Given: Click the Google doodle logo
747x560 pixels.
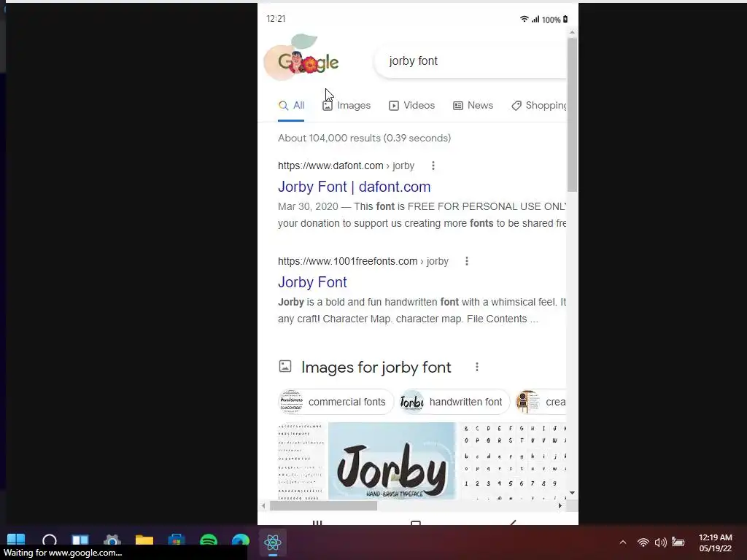Looking at the screenshot, I should pyautogui.click(x=301, y=57).
